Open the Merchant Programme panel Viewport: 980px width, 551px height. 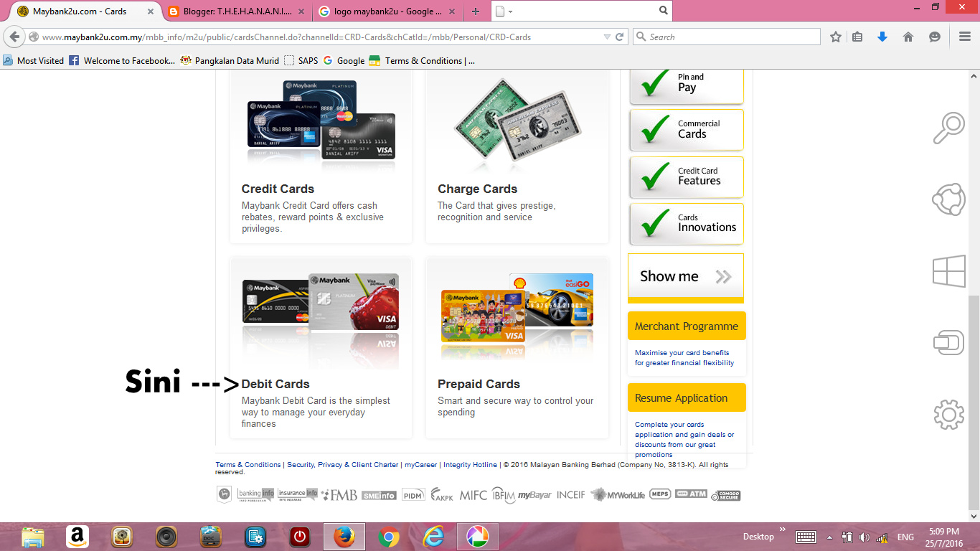click(x=687, y=326)
